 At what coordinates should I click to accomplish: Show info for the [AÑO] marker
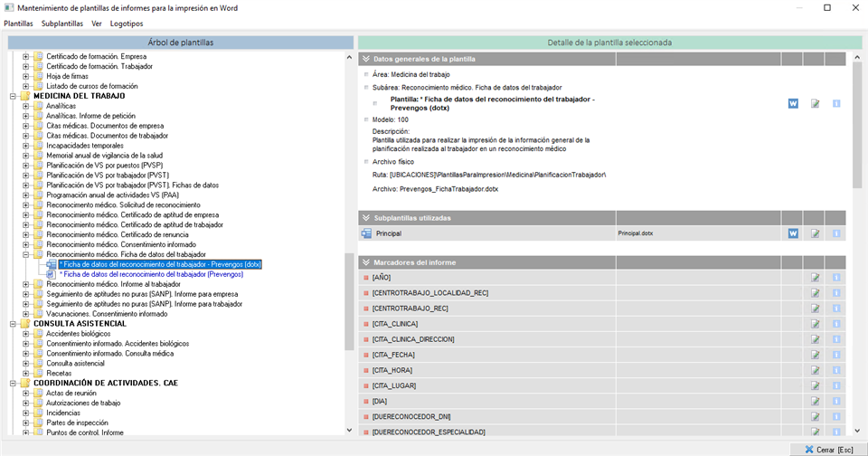tap(836, 277)
